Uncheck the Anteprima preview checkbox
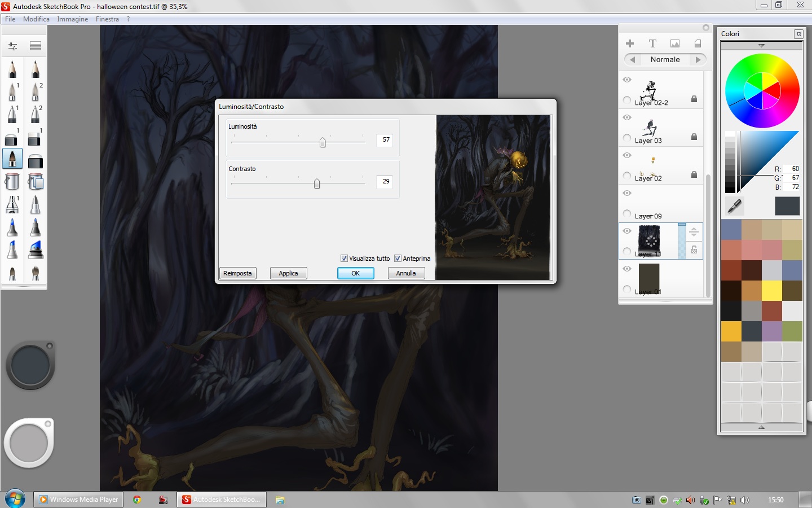Screen dimensions: 812x508 tap(398, 259)
